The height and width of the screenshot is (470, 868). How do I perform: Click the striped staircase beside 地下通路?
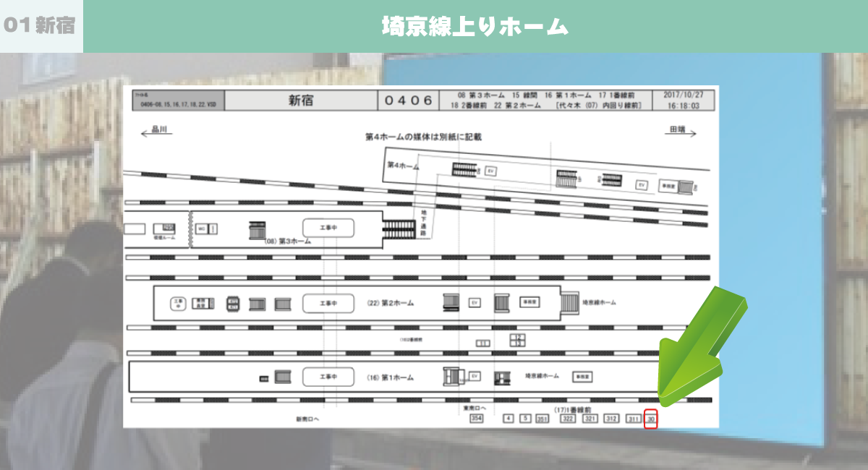(399, 229)
